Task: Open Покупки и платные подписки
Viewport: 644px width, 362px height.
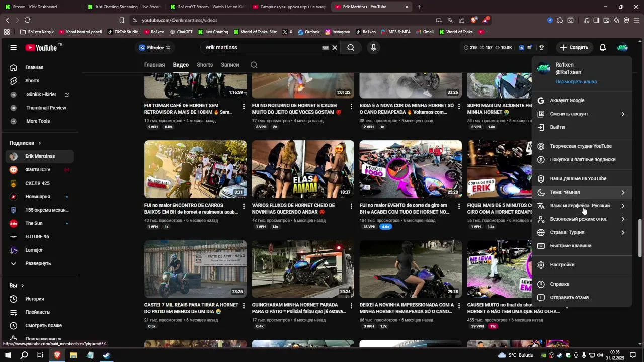Action: coord(582,160)
